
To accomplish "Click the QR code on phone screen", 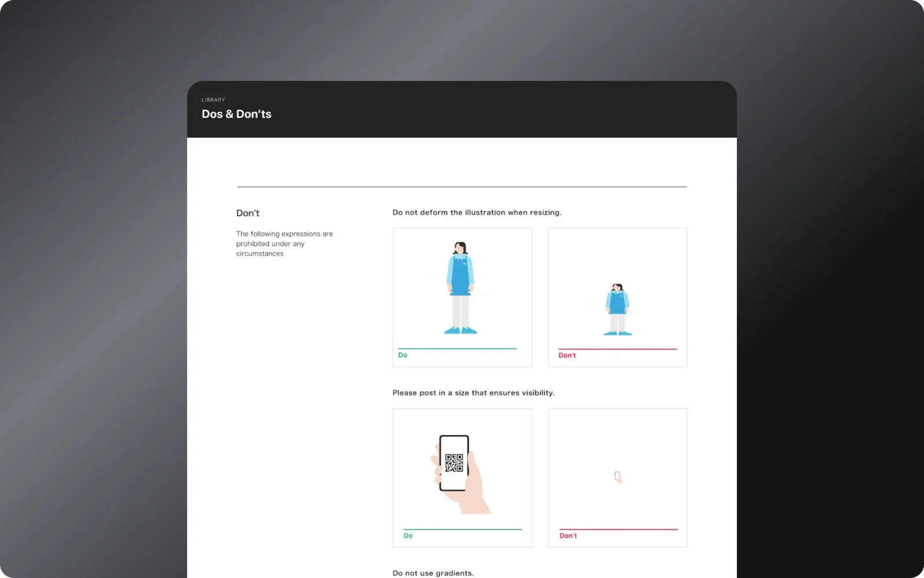I will click(454, 462).
